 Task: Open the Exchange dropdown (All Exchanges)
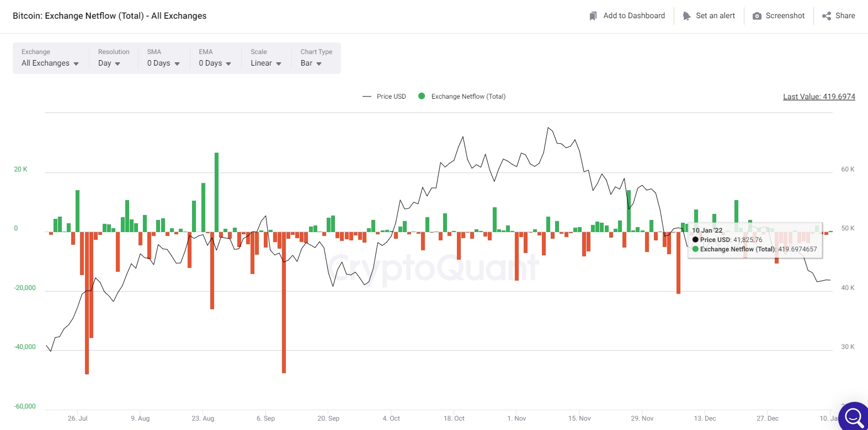[50, 63]
